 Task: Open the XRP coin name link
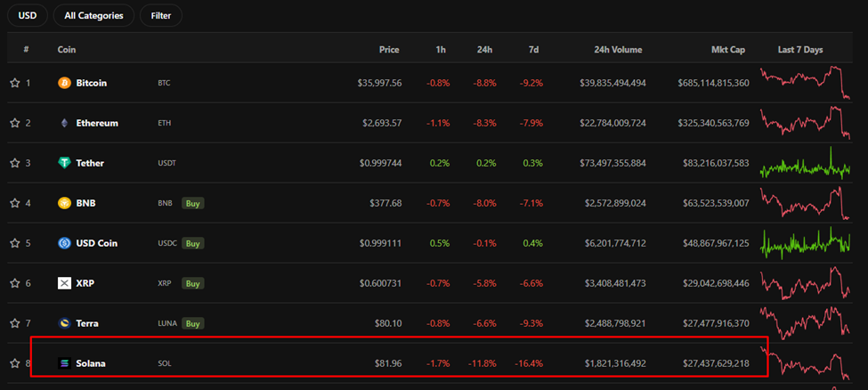click(85, 284)
